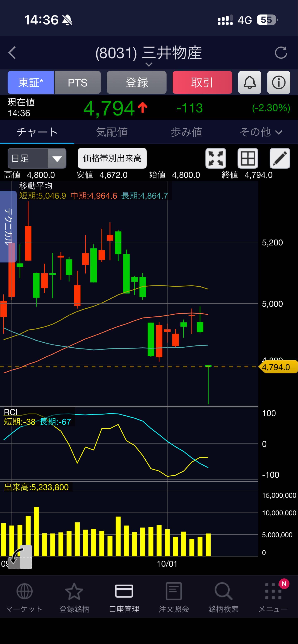The image size is (298, 644).
Task: Expand the chart to fullscreen
Action: [x=216, y=158]
